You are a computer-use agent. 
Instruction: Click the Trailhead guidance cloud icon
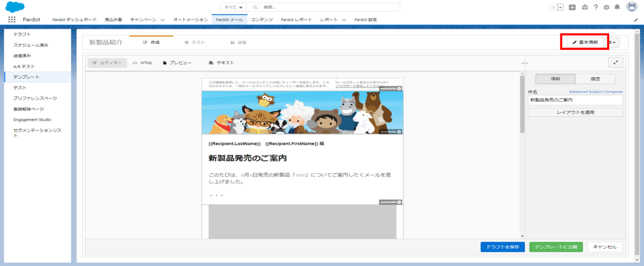point(584,8)
